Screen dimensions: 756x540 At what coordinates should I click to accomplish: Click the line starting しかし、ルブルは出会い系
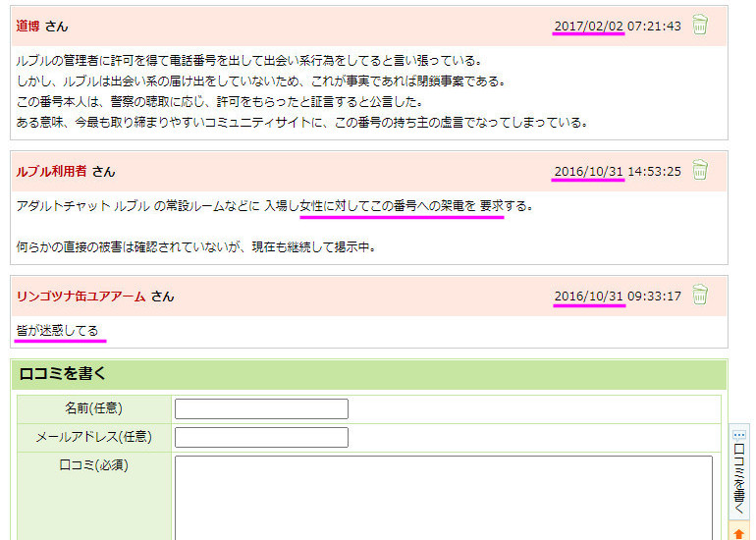[261, 81]
